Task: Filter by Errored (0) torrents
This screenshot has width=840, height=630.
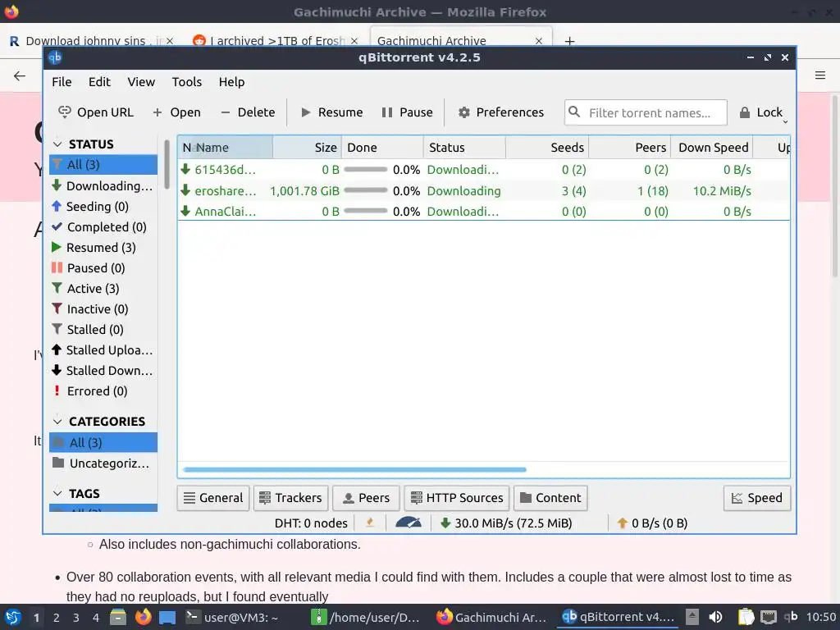Action: (x=103, y=391)
